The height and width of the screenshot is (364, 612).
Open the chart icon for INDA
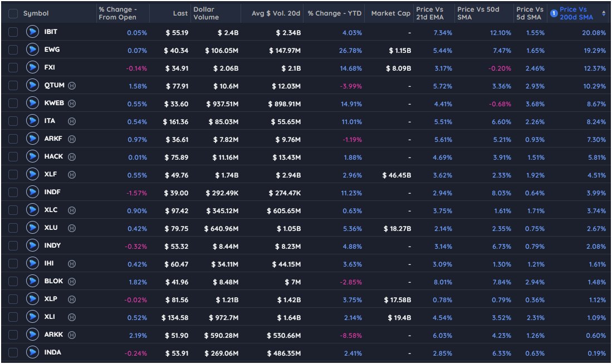[x=32, y=352]
